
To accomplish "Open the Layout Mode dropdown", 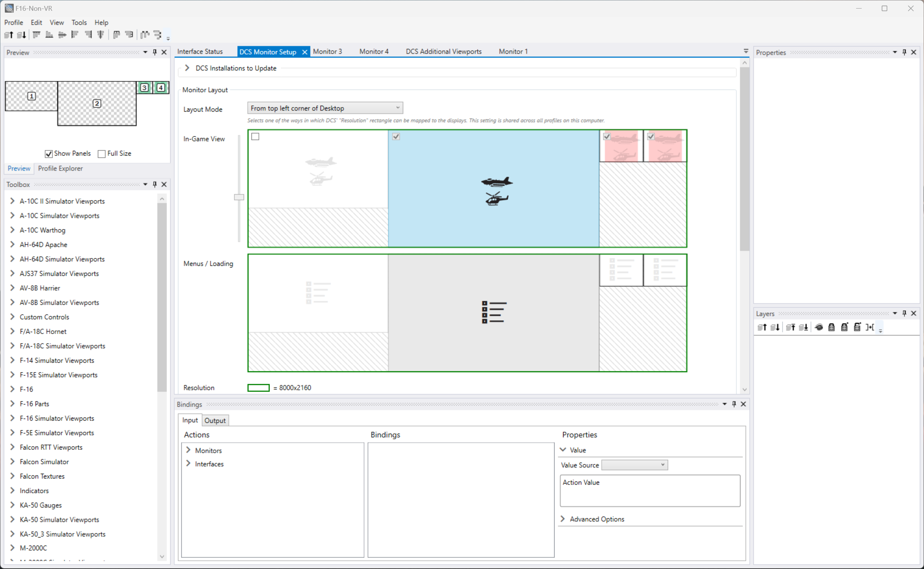I will pyautogui.click(x=325, y=108).
